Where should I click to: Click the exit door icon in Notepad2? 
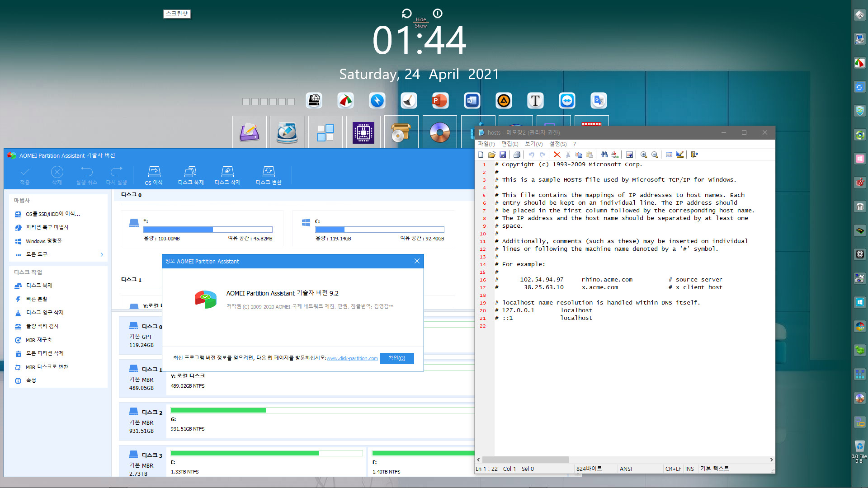(694, 155)
